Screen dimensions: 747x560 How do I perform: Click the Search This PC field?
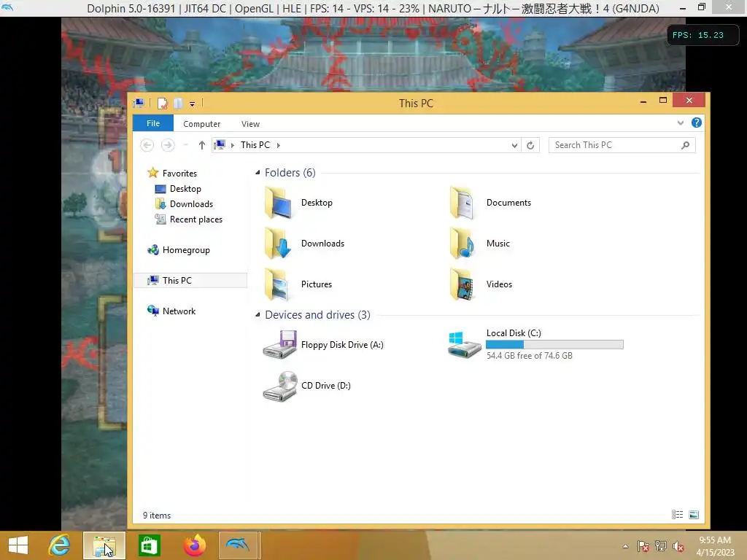tap(622, 145)
